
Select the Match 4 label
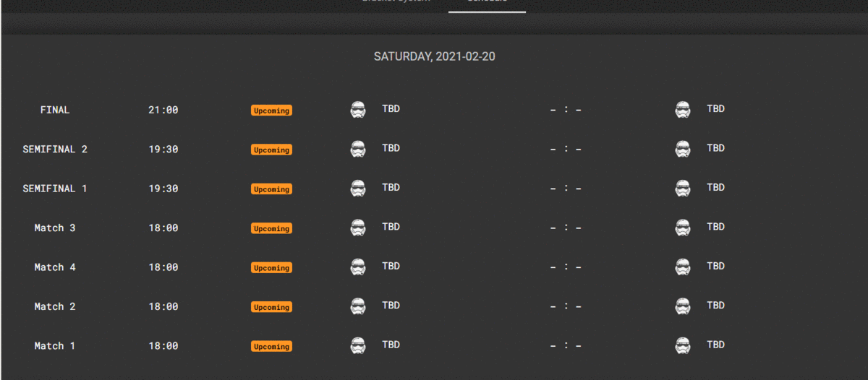point(55,267)
